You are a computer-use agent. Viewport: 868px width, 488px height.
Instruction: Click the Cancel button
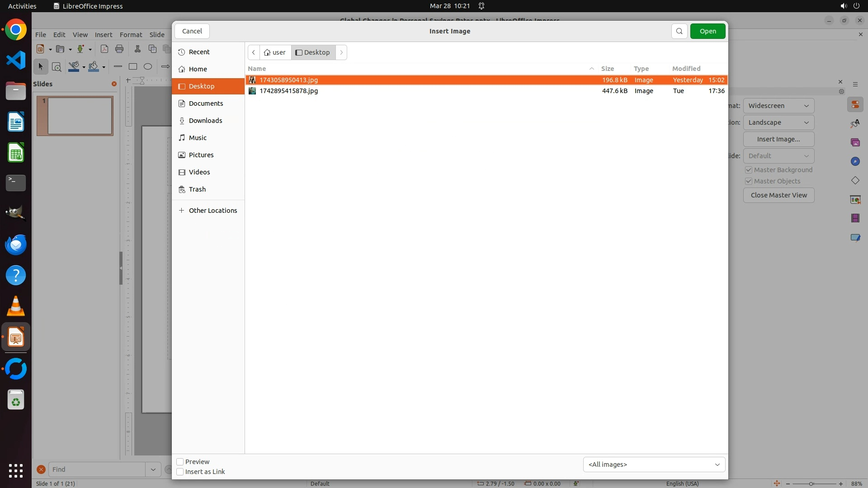[x=192, y=31]
